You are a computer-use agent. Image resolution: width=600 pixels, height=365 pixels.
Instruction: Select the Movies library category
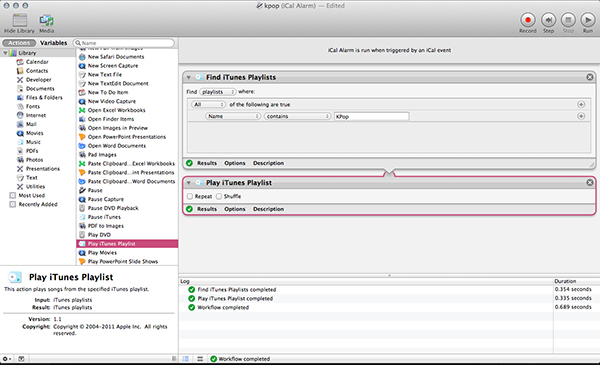(x=34, y=133)
